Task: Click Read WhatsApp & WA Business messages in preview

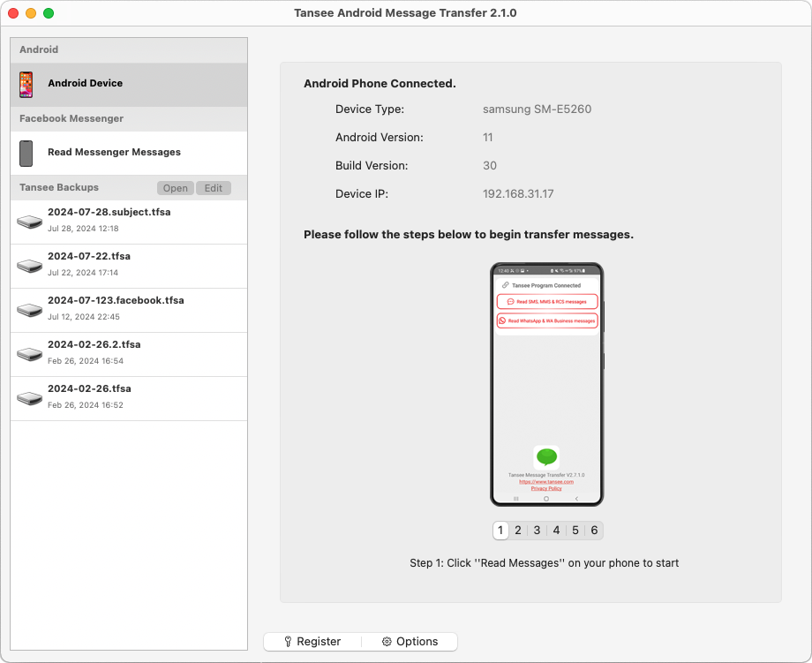Action: coord(547,320)
